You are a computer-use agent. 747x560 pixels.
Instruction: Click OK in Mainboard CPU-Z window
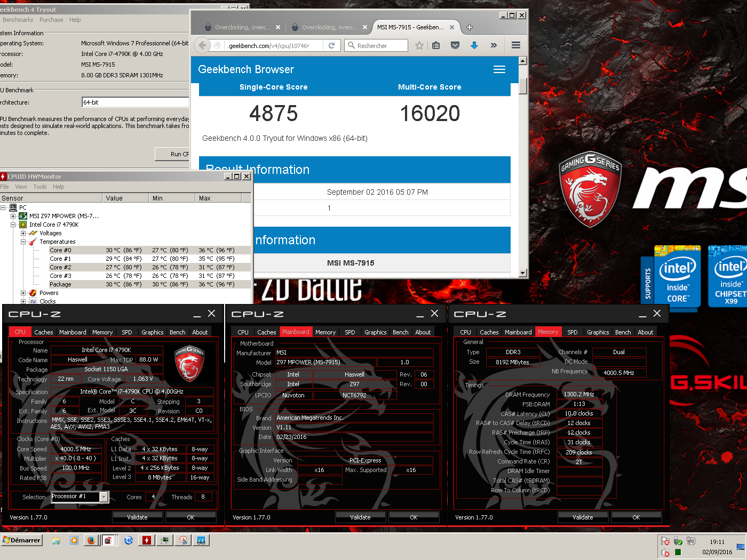click(x=414, y=517)
